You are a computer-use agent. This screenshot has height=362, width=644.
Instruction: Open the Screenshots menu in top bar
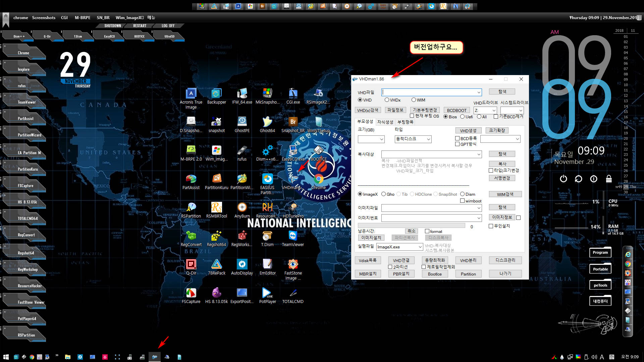pyautogui.click(x=44, y=18)
